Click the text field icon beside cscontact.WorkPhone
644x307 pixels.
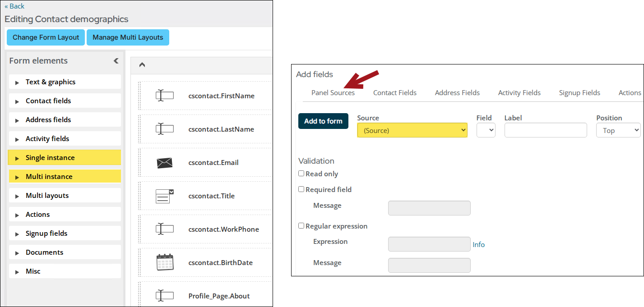point(165,229)
